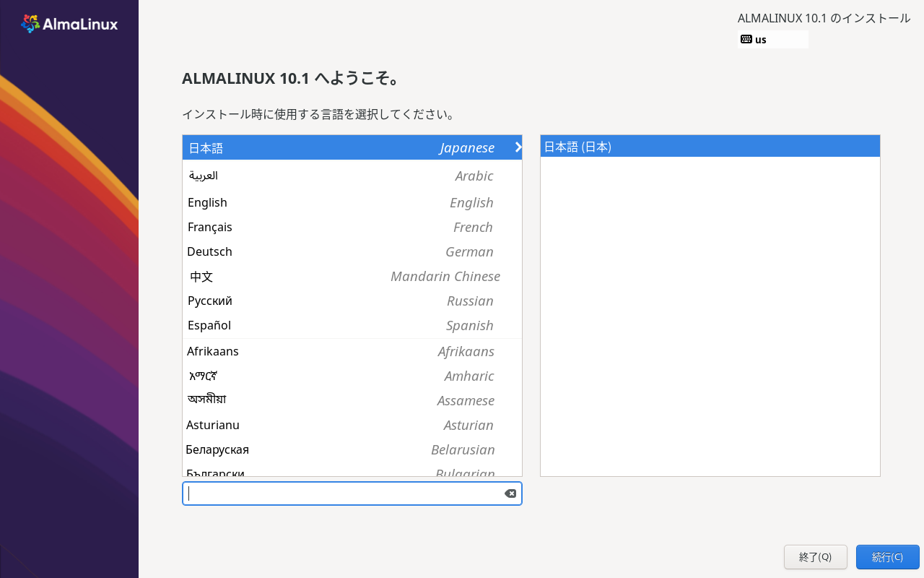
Task: Pick Afrikaans in the language list
Action: 352,351
